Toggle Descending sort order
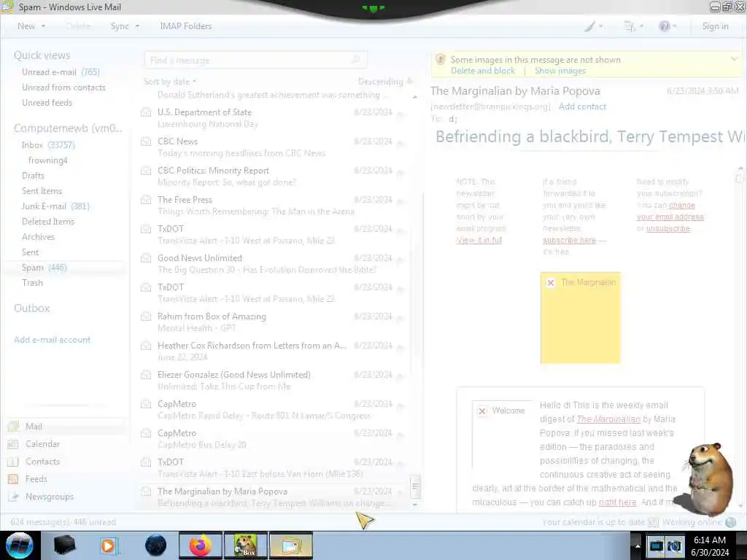Screen dimensions: 747x560 tap(385, 82)
